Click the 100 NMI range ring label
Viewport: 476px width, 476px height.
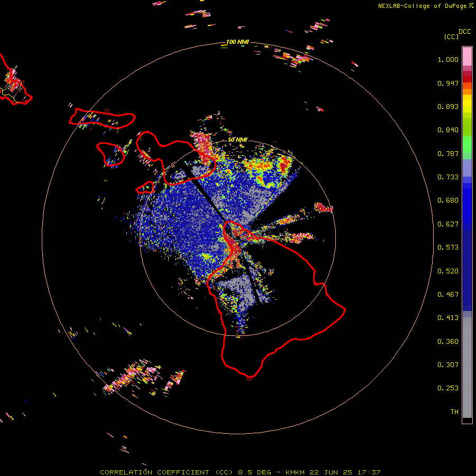(x=237, y=42)
